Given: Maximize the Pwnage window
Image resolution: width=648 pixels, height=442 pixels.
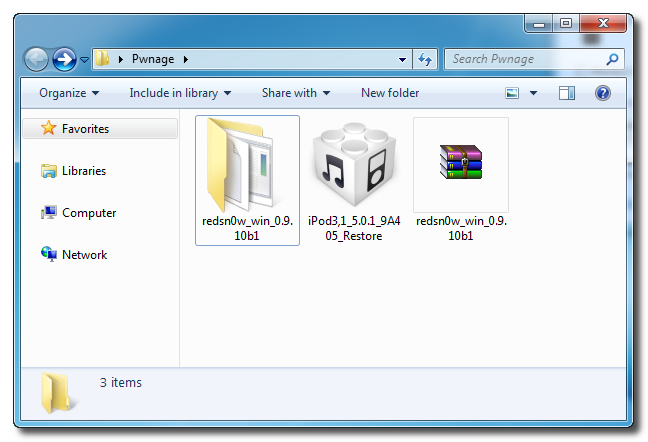Looking at the screenshot, I should tap(566, 23).
